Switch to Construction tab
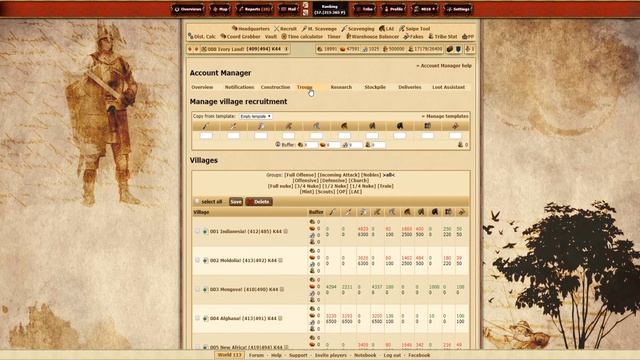Viewport: 640px width, 360px height. click(x=276, y=87)
